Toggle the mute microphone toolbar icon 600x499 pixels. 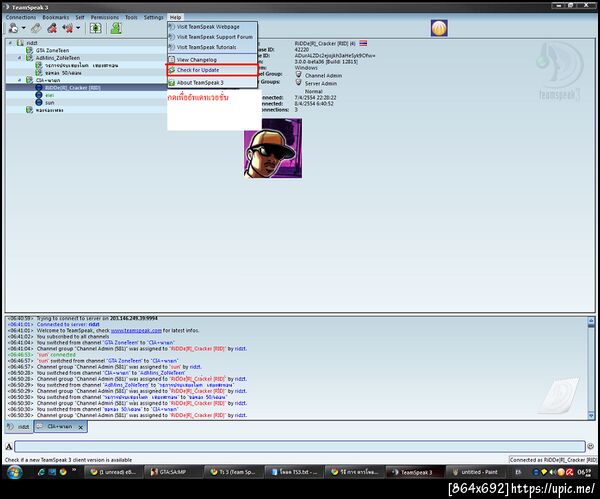tap(52, 28)
